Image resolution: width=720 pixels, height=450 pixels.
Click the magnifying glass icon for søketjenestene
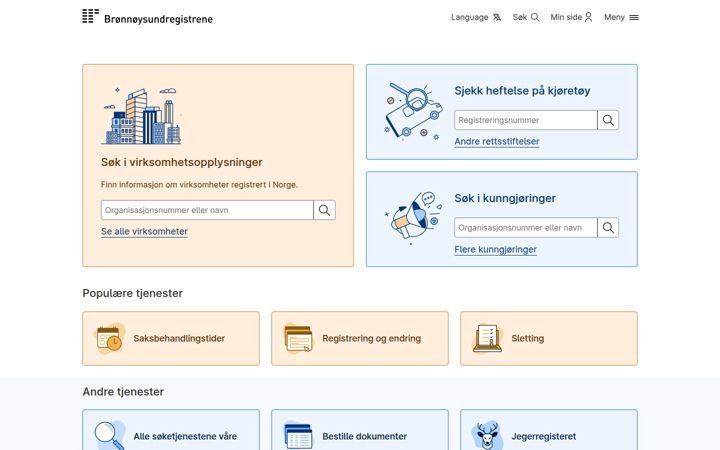pos(109,435)
